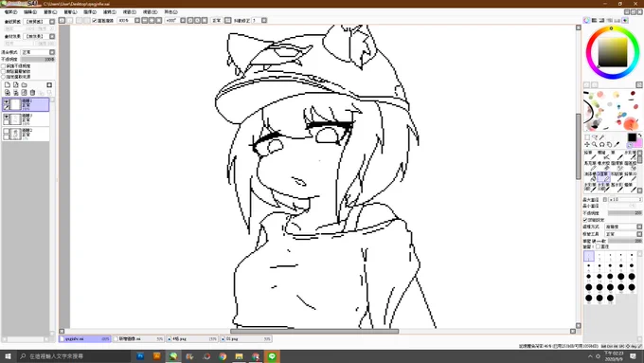
Task: Open the first dropdown below the detail settings checkbox
Action: pos(639,227)
